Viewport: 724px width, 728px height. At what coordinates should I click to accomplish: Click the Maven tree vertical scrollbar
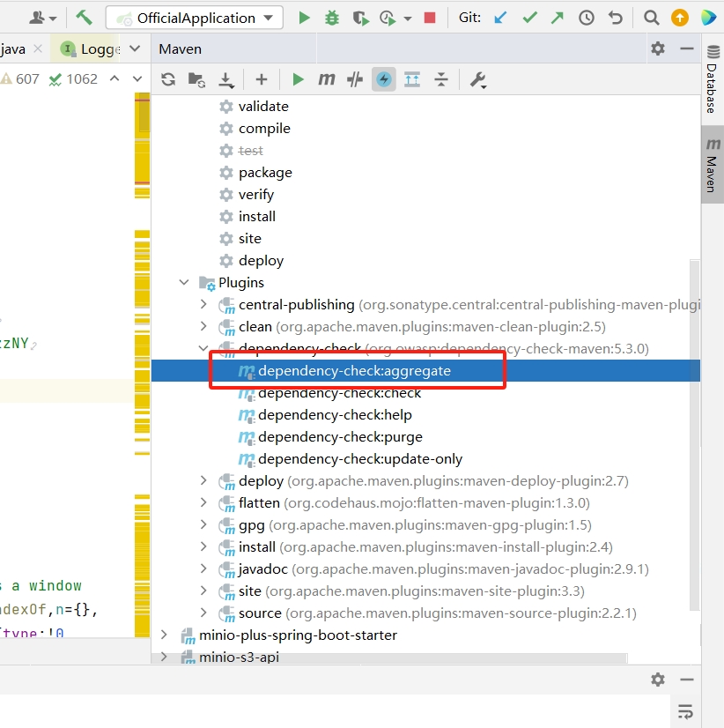pos(695,436)
